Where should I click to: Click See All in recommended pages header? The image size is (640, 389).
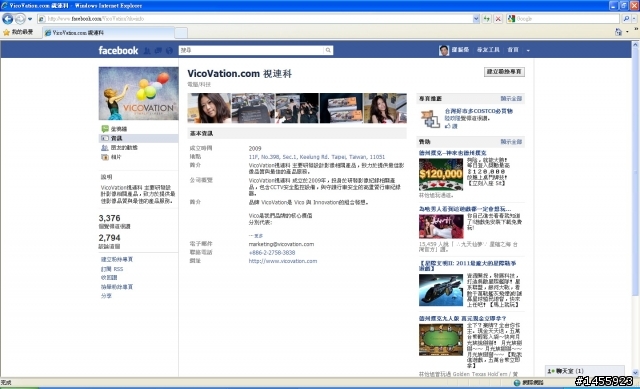coord(511,99)
